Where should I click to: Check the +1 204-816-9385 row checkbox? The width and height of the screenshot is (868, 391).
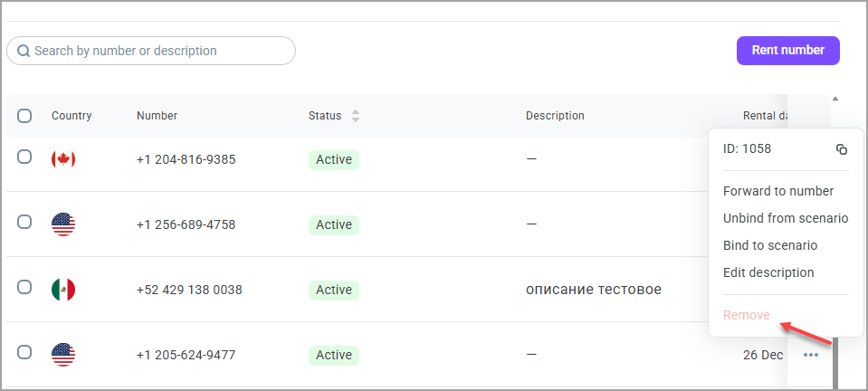click(24, 157)
